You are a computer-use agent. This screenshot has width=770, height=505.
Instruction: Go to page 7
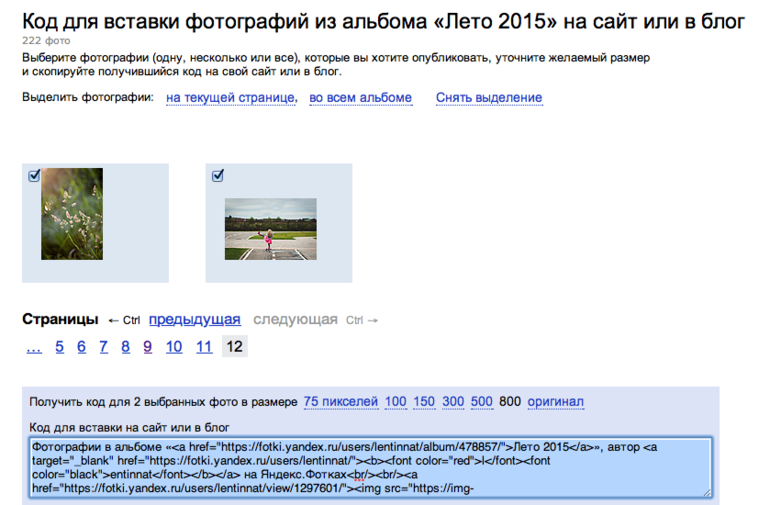click(x=103, y=347)
